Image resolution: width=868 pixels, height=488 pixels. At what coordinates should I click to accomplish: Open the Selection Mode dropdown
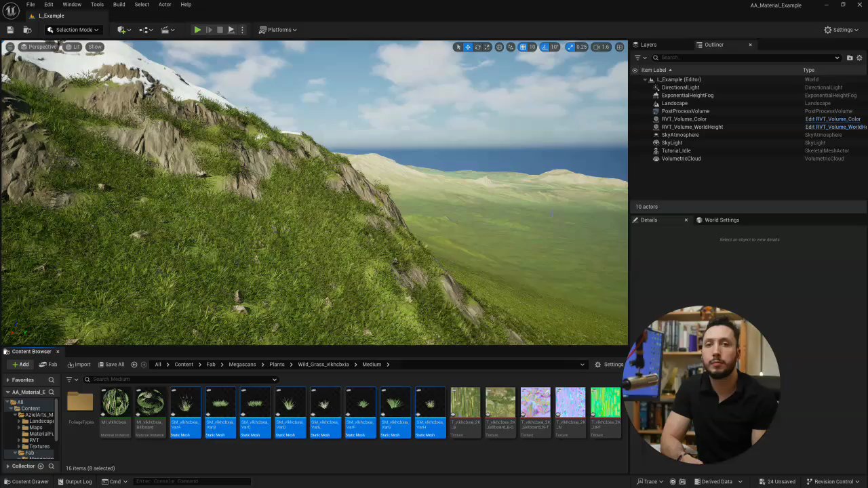point(73,30)
